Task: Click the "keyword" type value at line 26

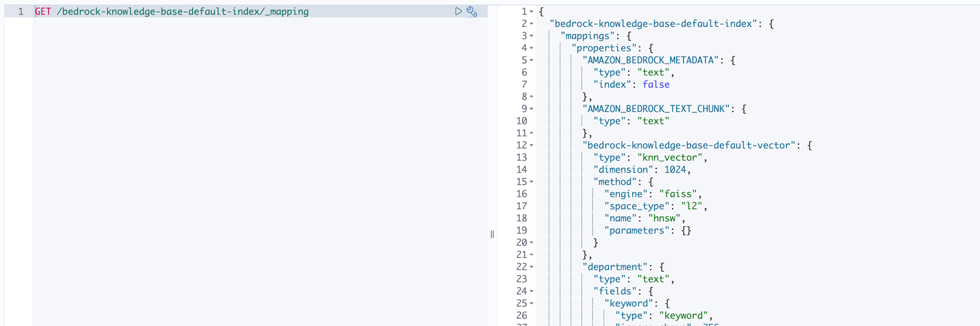Action: pyautogui.click(x=684, y=316)
